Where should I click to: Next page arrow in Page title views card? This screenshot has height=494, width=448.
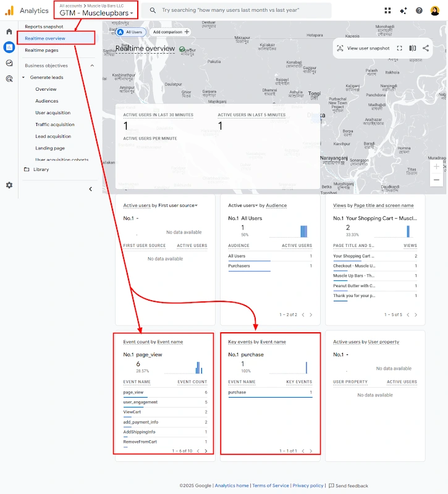coord(416,315)
